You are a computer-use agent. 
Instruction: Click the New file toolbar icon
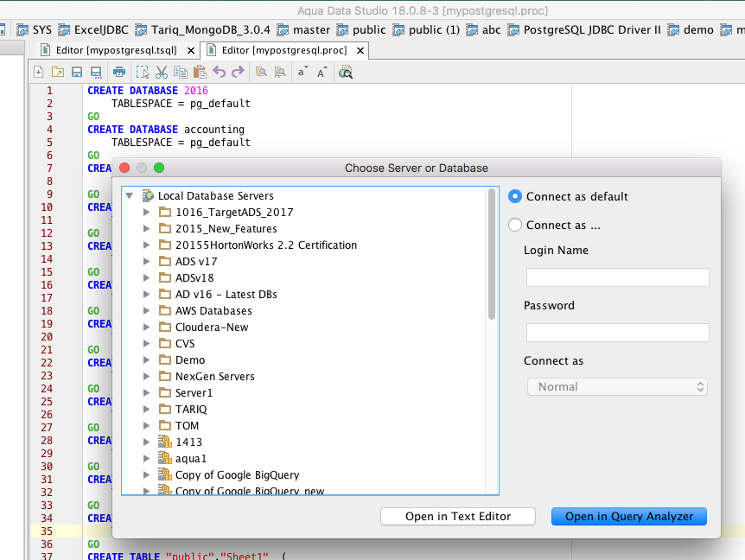coord(39,73)
